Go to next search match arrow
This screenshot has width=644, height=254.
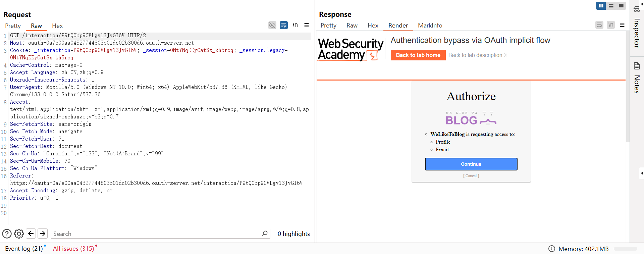point(43,234)
